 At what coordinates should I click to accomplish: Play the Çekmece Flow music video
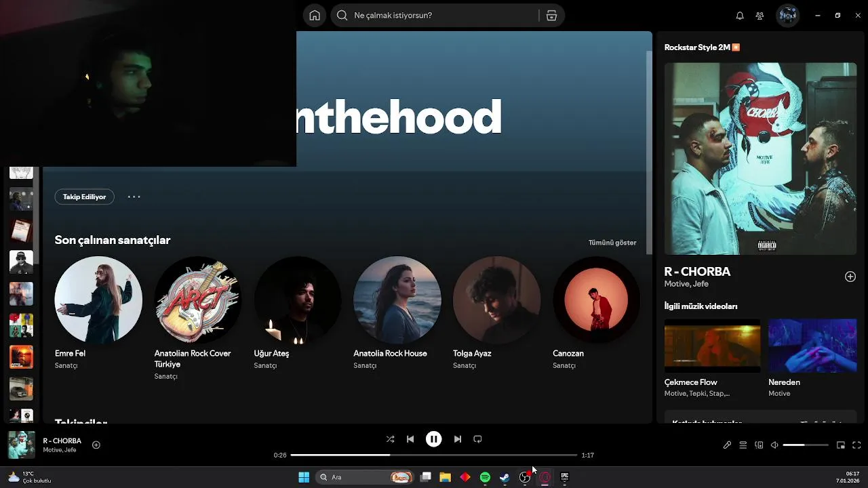(x=712, y=346)
